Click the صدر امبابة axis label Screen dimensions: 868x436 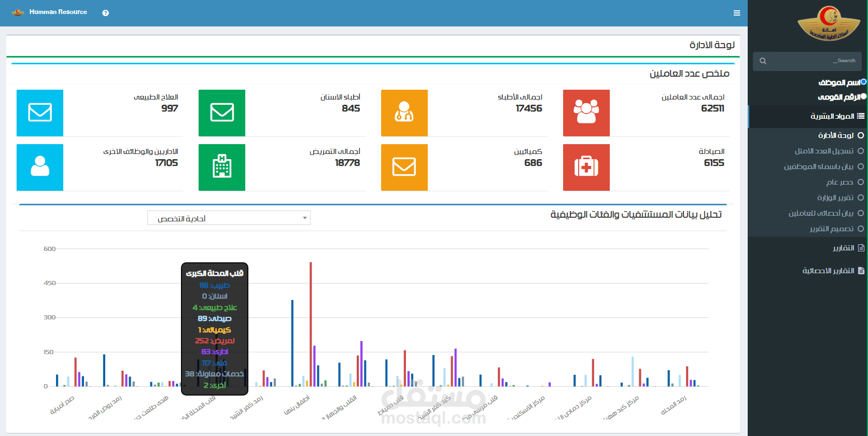[x=62, y=405]
